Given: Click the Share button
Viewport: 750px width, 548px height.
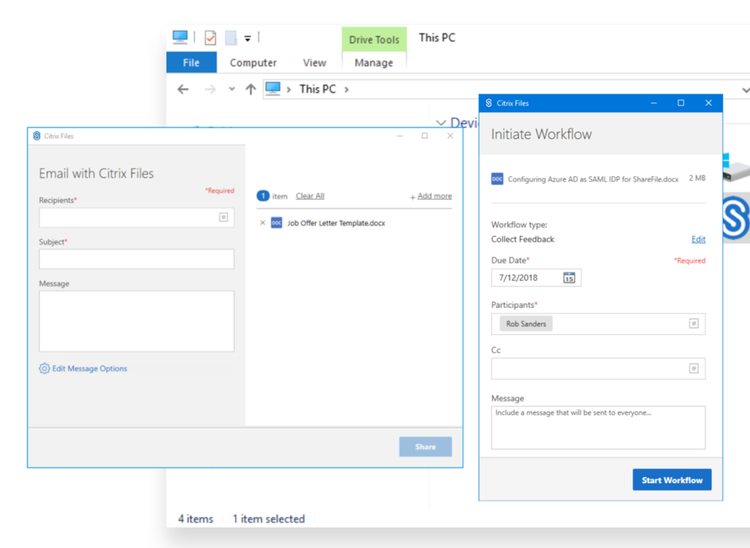Looking at the screenshot, I should tap(425, 447).
